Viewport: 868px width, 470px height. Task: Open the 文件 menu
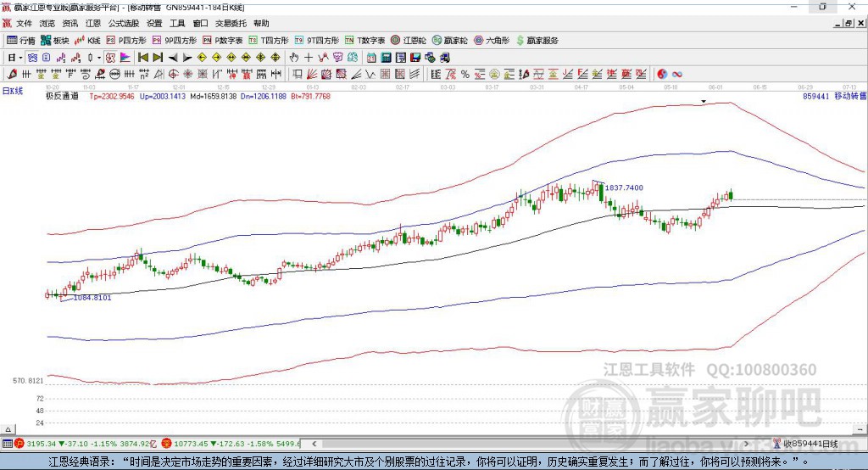(24, 23)
